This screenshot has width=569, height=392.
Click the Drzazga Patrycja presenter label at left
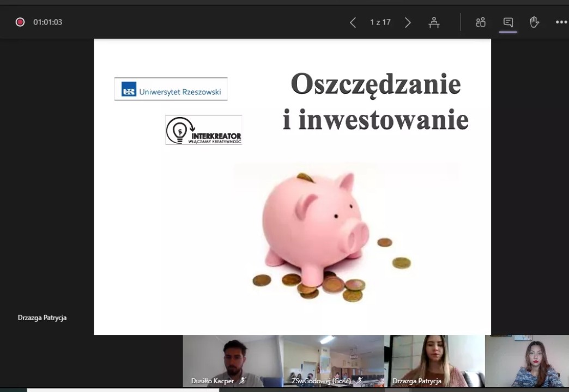coord(42,317)
